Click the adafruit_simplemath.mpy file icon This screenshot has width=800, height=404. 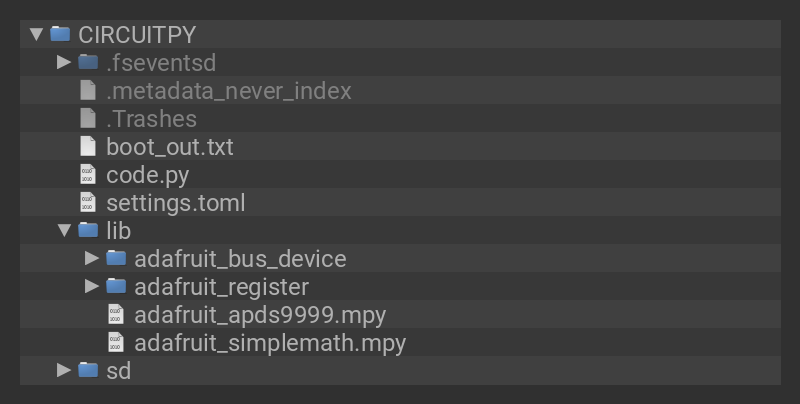tap(116, 342)
